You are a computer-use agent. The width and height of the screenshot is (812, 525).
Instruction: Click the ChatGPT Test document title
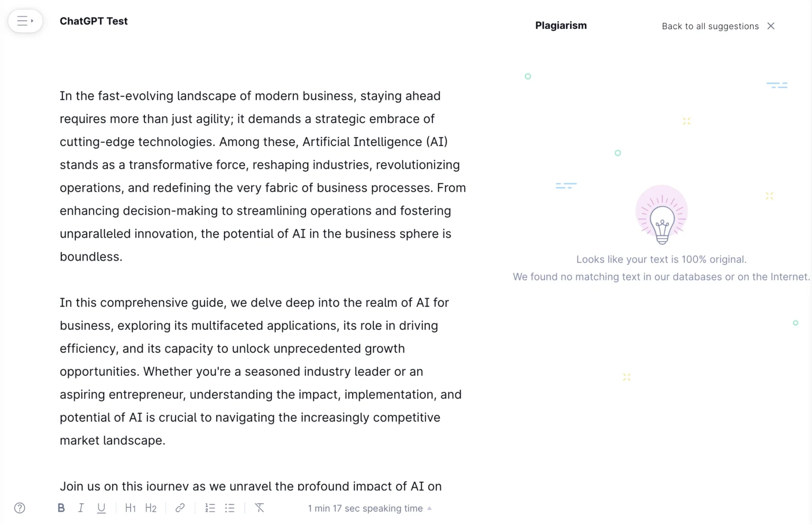tap(94, 21)
